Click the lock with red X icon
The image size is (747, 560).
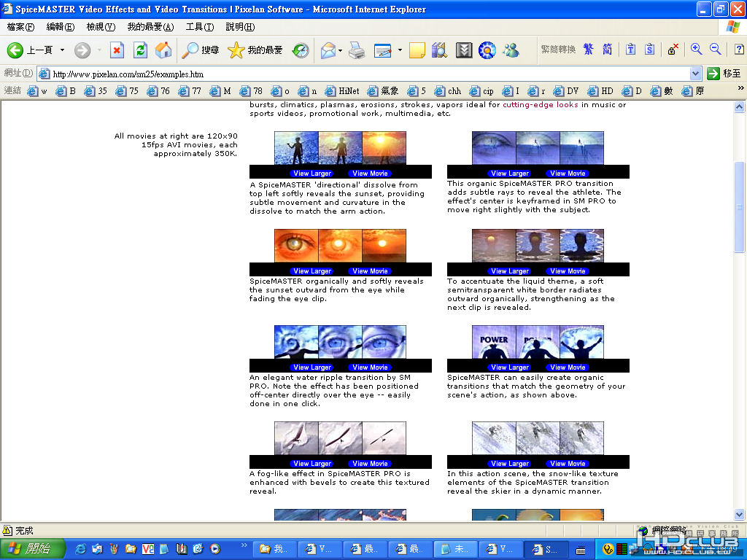pyautogui.click(x=673, y=49)
